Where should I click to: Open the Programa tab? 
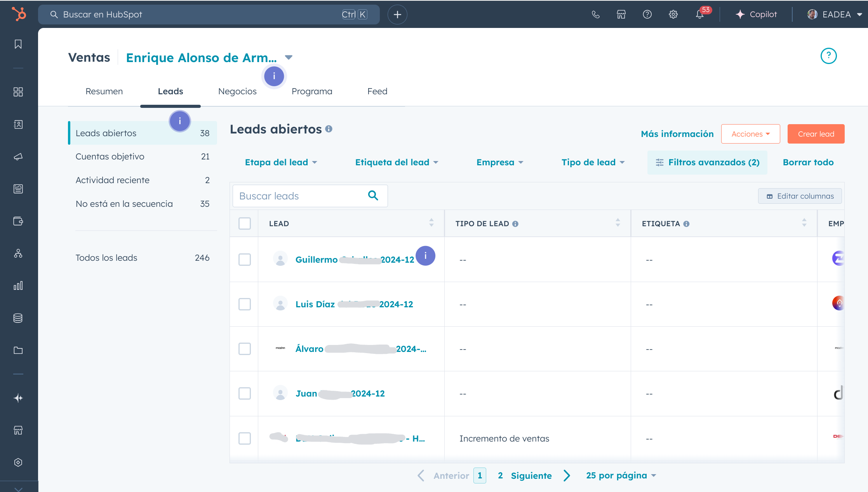312,92
